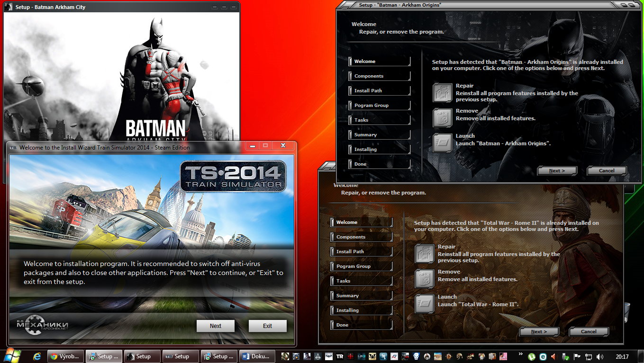Image resolution: width=644 pixels, height=363 pixels.
Task: Select the Launch icon in Total War Rome II setup
Action: point(424,304)
